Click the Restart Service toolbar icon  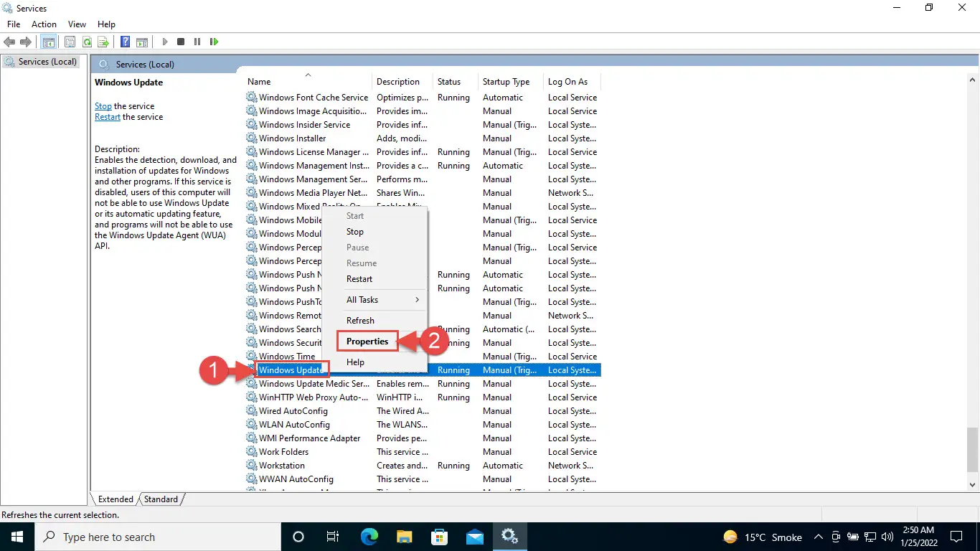214,42
